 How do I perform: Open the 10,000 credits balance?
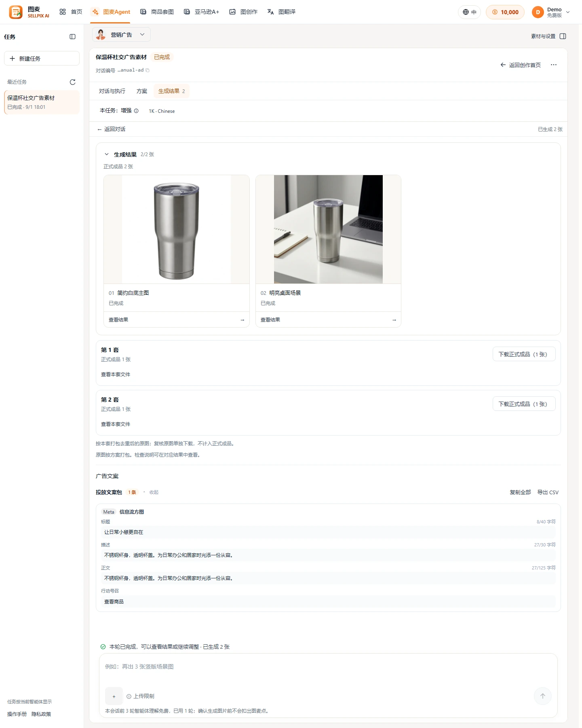(x=505, y=12)
